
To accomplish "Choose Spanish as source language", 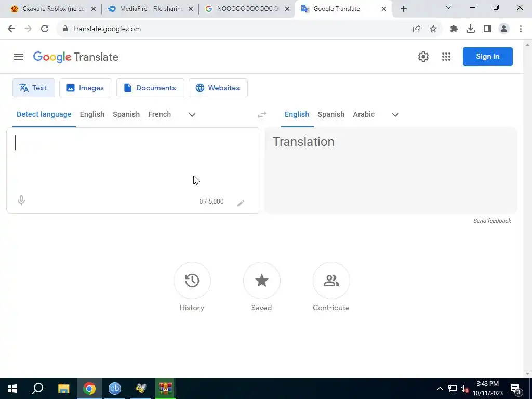I will tap(126, 114).
